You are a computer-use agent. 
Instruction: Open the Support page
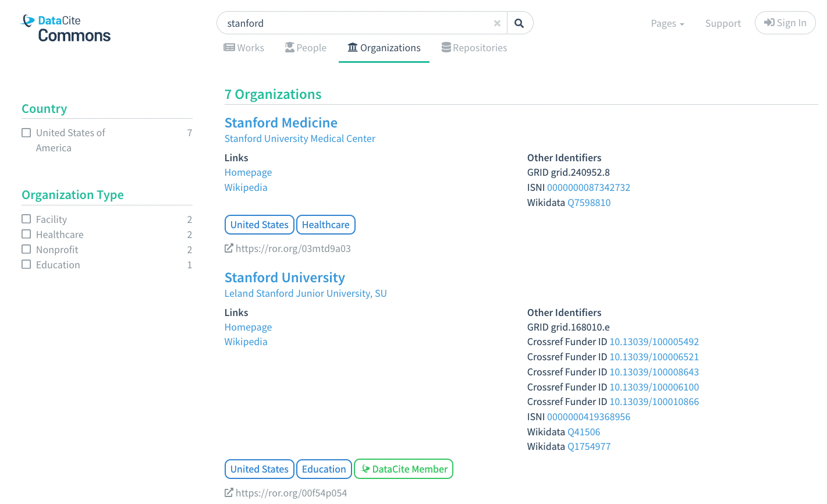coord(723,23)
